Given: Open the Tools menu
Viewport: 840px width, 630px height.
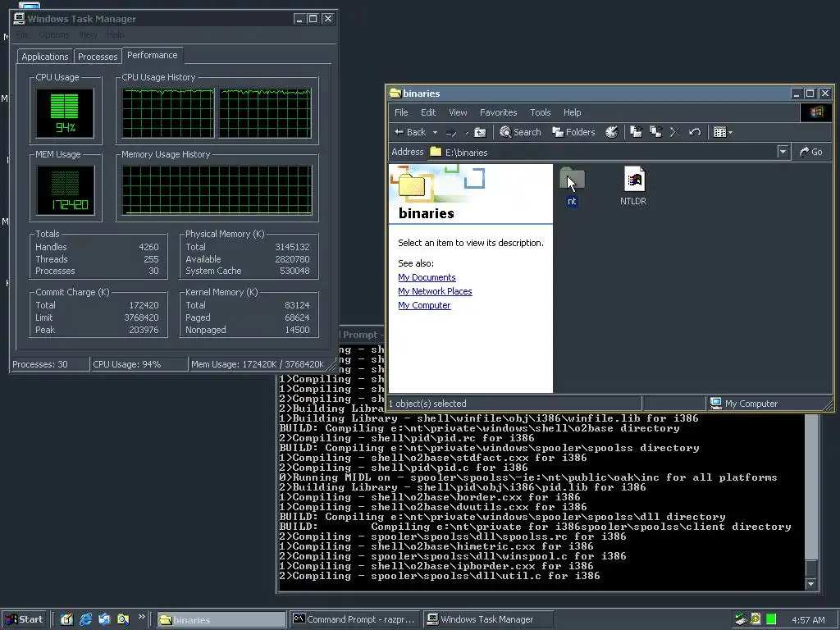Looking at the screenshot, I should [x=540, y=112].
